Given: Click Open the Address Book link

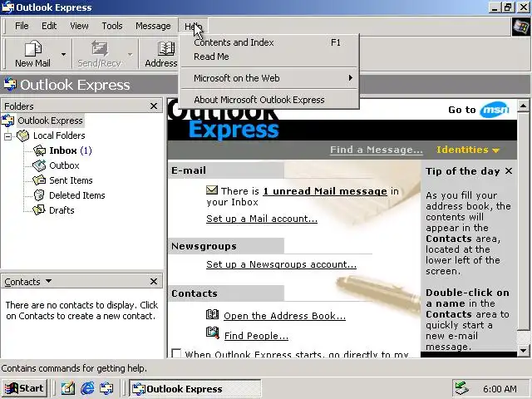Looking at the screenshot, I should click(284, 316).
